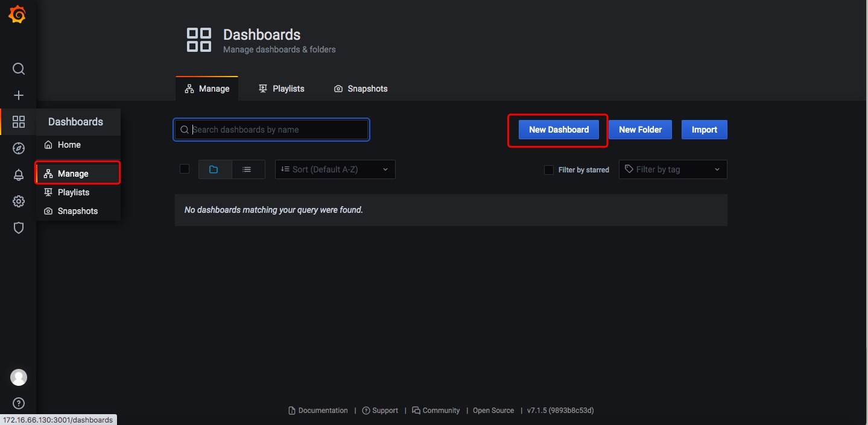Open the Explore compass icon
Image resolution: width=868 pixels, height=425 pixels.
[x=19, y=148]
